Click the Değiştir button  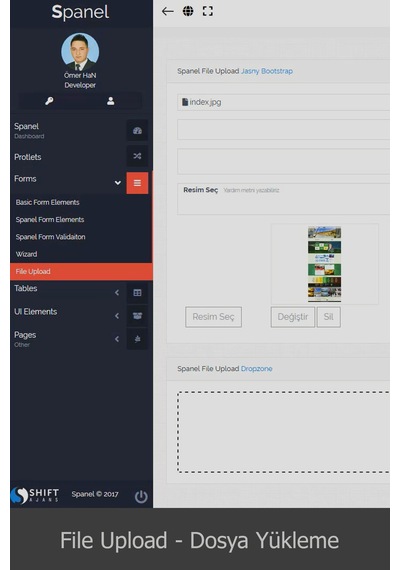tap(293, 317)
